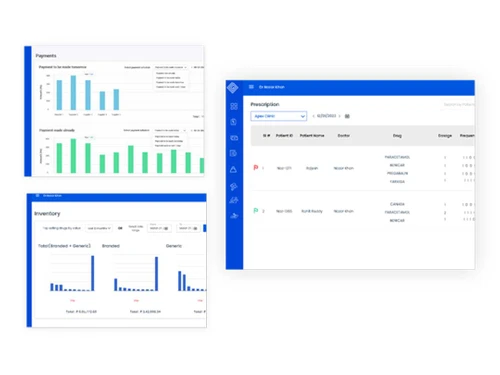Select the dollar coin icon in Prescription sidebar
The height and width of the screenshot is (375, 500).
pos(234,122)
